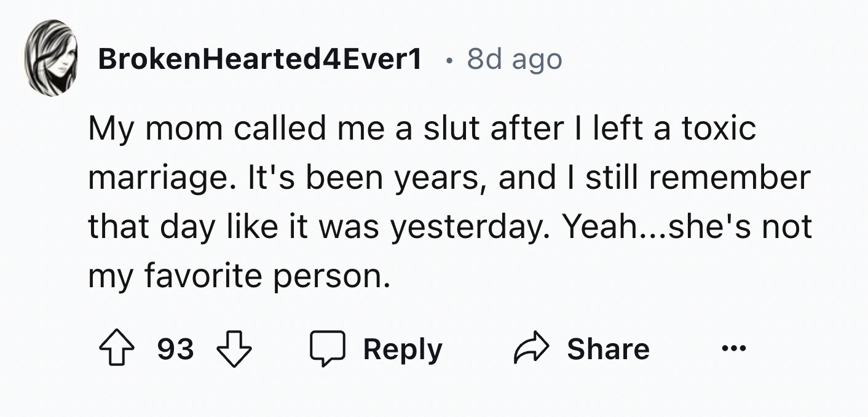Click the comment's first line about mom
The height and width of the screenshot is (417, 868).
pyautogui.click(x=422, y=129)
